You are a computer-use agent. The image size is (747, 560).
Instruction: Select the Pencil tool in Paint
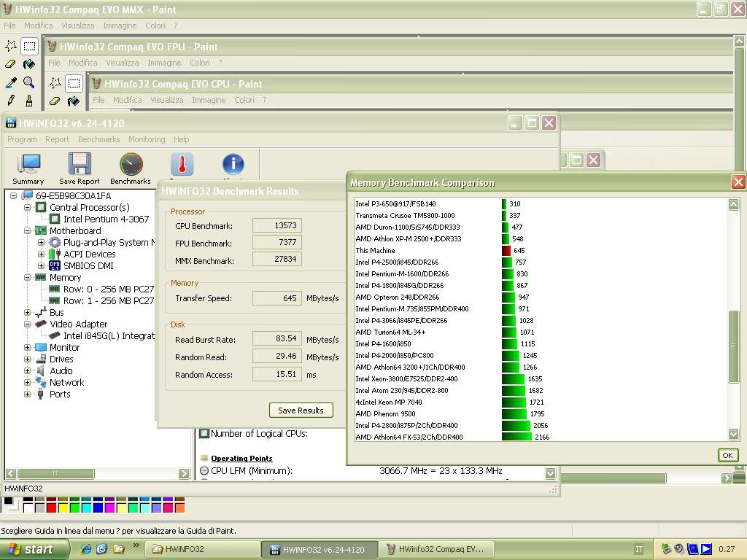11,101
